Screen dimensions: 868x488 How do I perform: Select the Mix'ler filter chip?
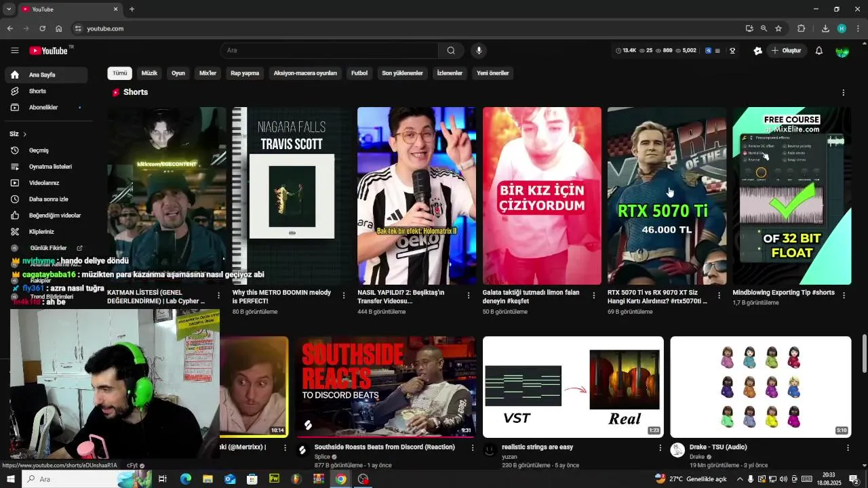pyautogui.click(x=208, y=73)
